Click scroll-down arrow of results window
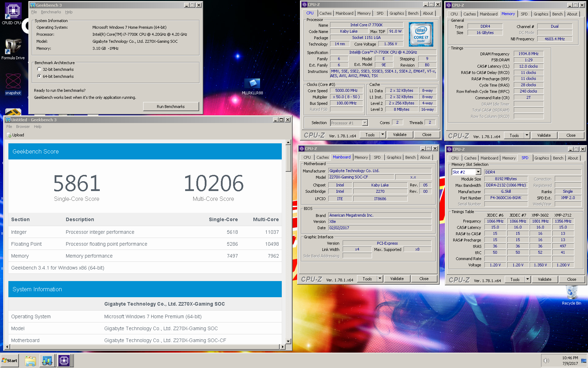588x368 pixels. coord(288,341)
